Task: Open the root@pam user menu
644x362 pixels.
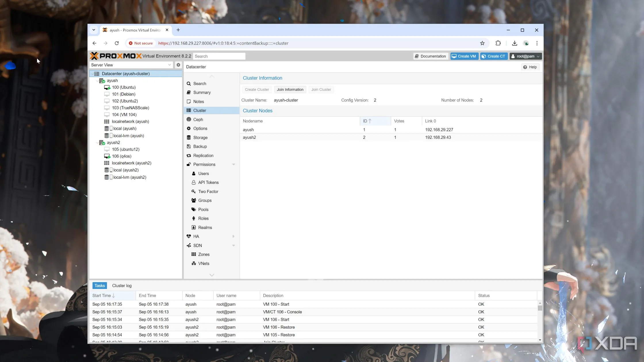Action: pos(525,56)
